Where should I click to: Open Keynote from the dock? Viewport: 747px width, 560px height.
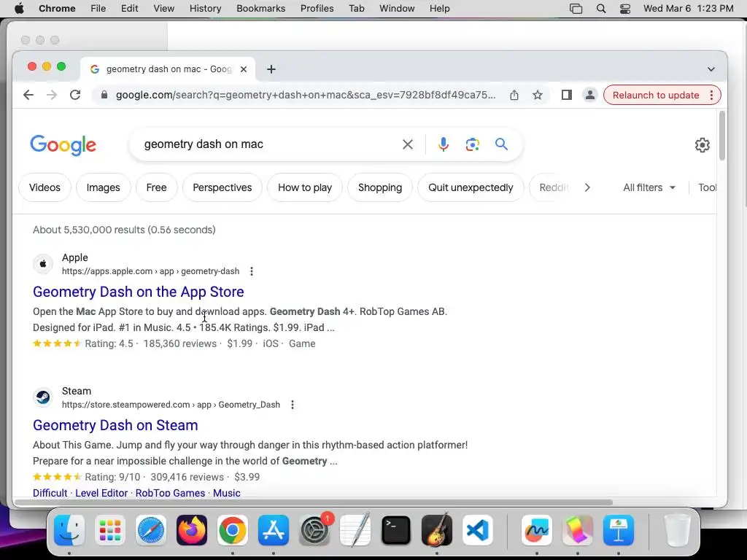tap(619, 530)
